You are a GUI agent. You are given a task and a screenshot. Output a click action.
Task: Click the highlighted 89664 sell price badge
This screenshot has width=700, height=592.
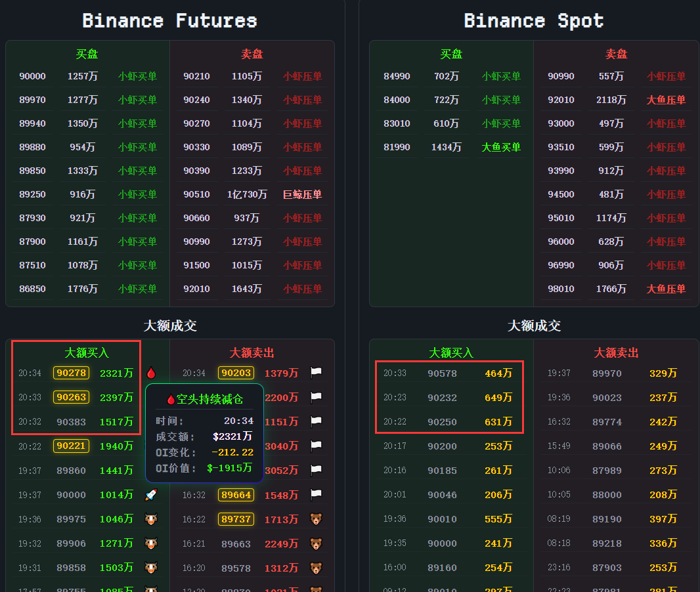[x=236, y=495]
